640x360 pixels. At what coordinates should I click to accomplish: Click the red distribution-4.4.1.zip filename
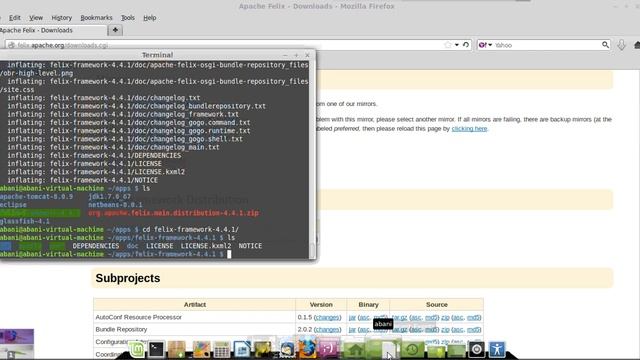173,213
